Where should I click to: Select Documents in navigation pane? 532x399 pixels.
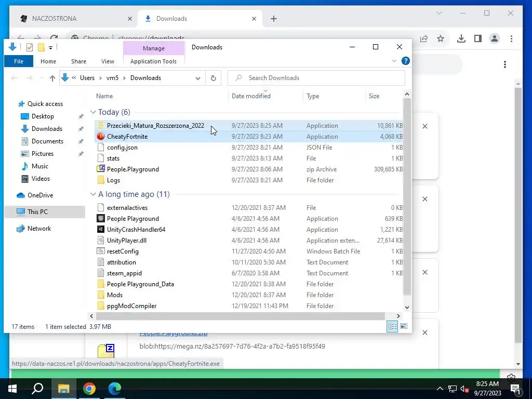47,141
